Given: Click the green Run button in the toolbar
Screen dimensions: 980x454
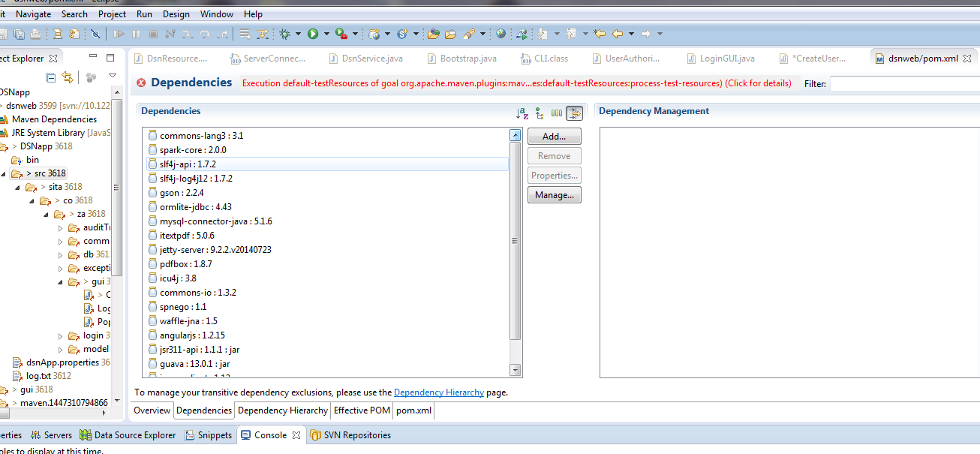Looking at the screenshot, I should click(313, 34).
